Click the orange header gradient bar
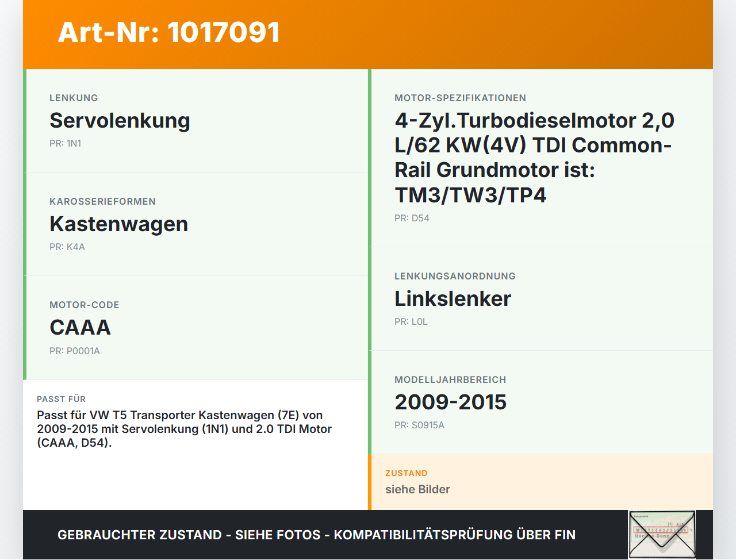Image resolution: width=736 pixels, height=560 pixels. [368, 34]
